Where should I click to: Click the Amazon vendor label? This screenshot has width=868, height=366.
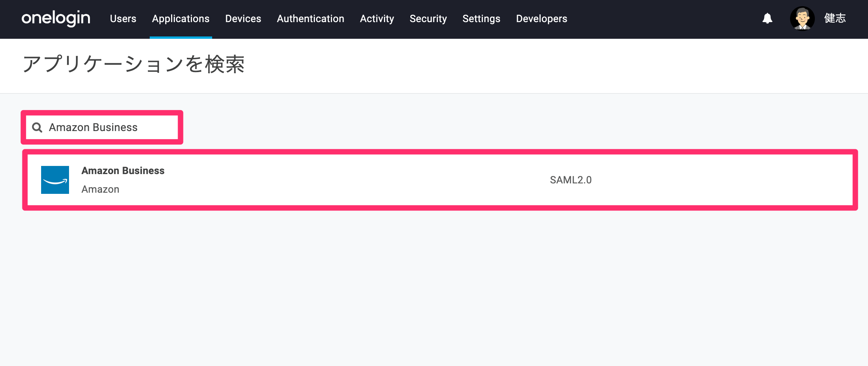pyautogui.click(x=100, y=189)
